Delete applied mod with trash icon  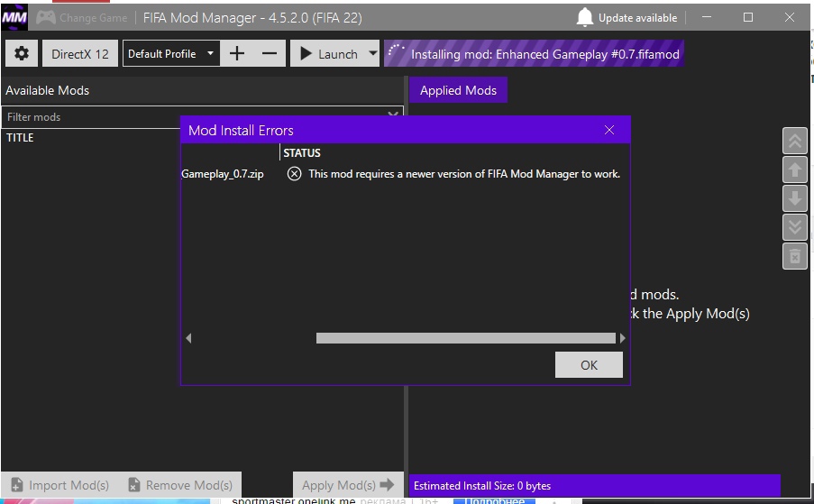point(795,256)
